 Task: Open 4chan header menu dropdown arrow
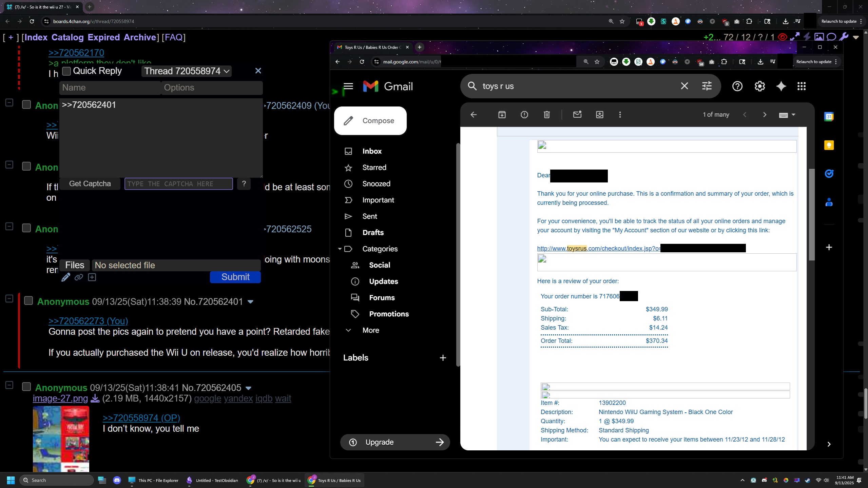(x=856, y=37)
